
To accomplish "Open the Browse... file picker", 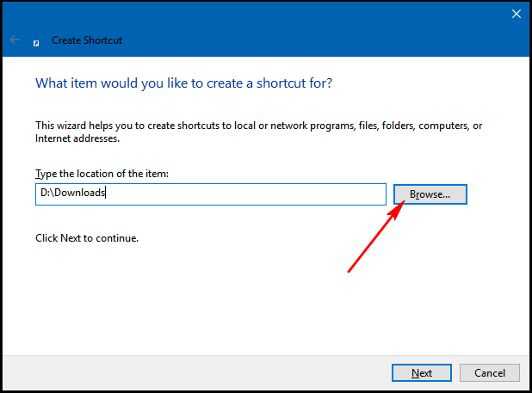I will click(x=430, y=194).
